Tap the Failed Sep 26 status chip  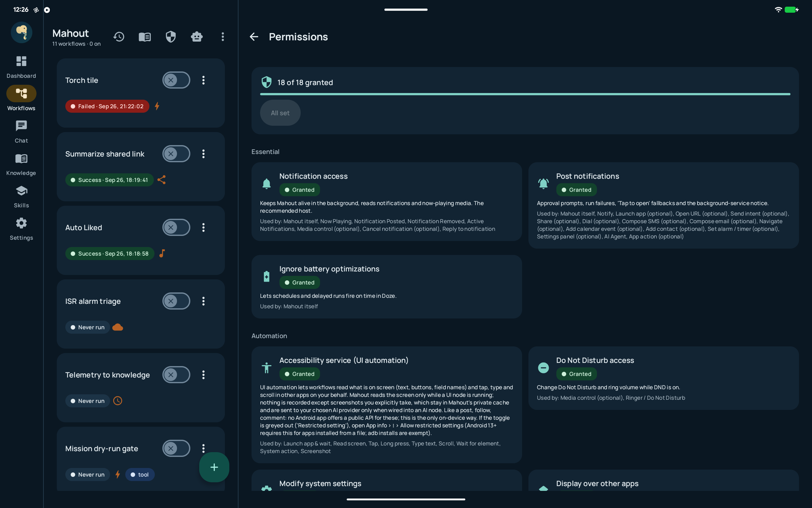point(107,106)
